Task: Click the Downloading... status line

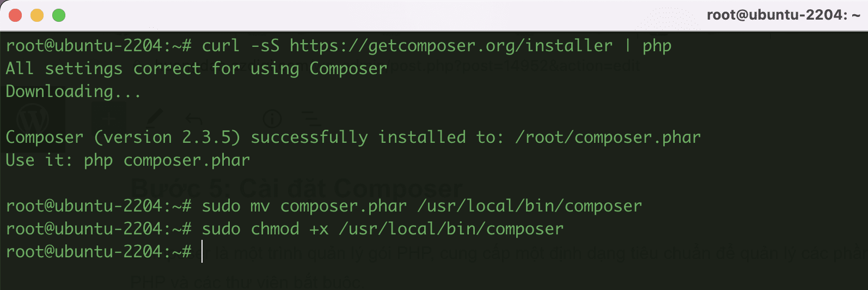Action: [73, 92]
